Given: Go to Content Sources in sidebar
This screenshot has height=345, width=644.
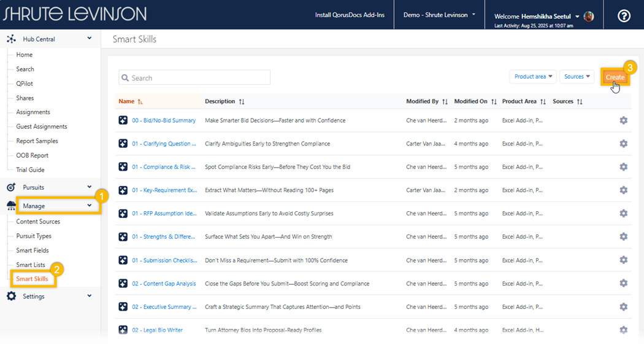Looking at the screenshot, I should 38,222.
